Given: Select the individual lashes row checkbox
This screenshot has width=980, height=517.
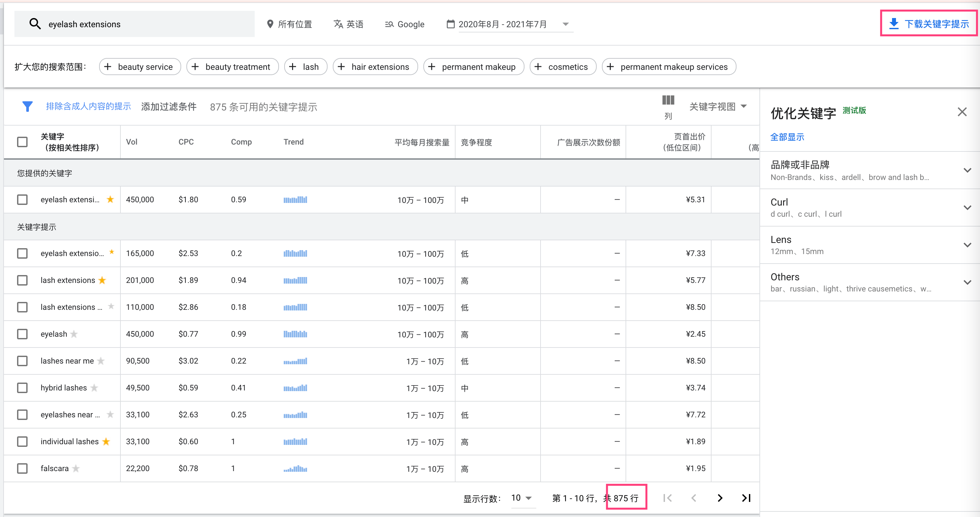Looking at the screenshot, I should [22, 441].
